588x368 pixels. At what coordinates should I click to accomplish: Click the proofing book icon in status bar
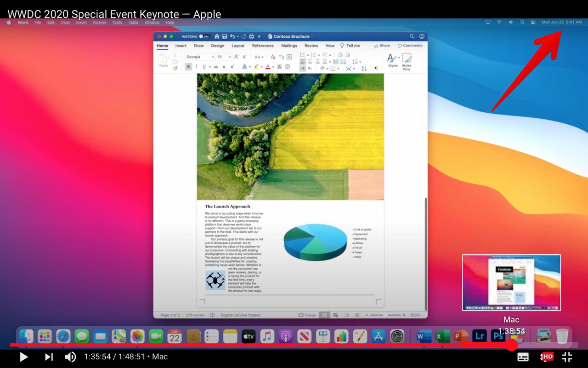pos(213,315)
